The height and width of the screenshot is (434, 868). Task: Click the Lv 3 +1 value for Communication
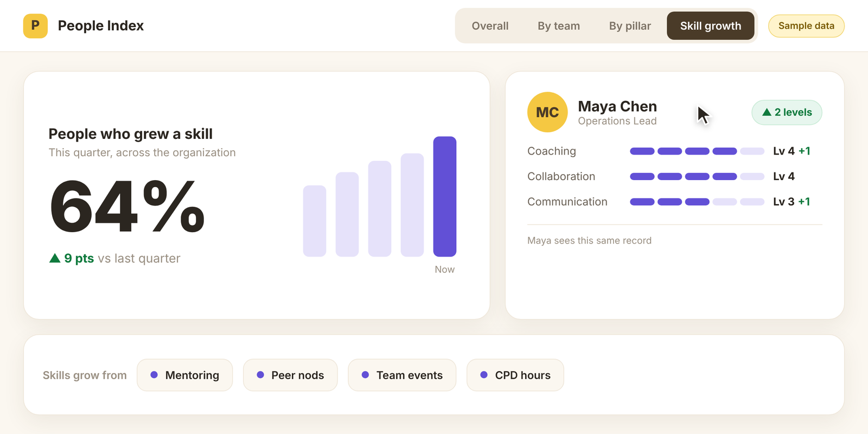[x=792, y=202]
